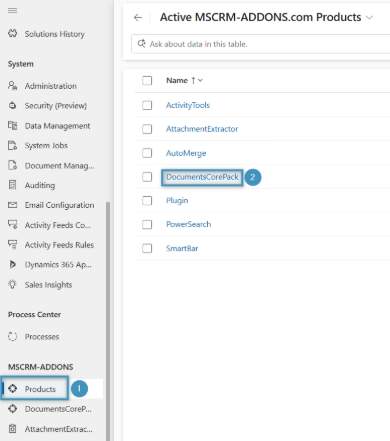Viewport: 390px width, 441px height.
Task: Check the DocumentsCorePack row checkbox
Action: [147, 177]
